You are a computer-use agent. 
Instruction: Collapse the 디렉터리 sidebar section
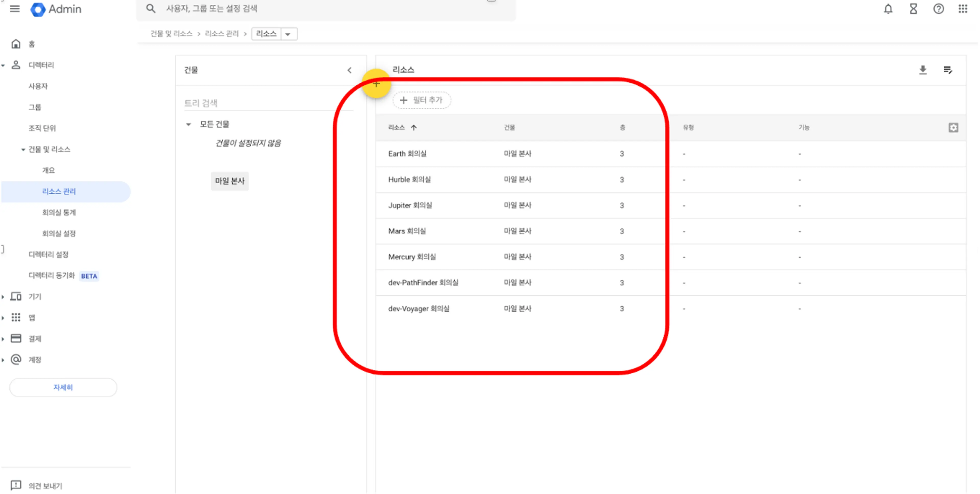(3, 65)
